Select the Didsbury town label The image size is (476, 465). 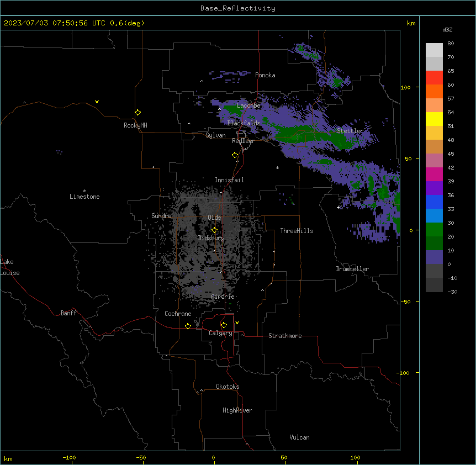pyautogui.click(x=211, y=238)
